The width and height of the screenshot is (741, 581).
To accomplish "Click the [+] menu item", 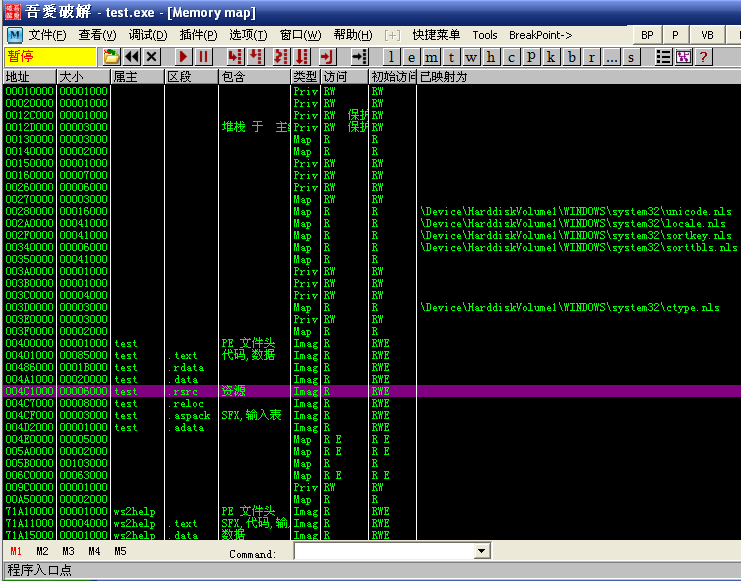I will [392, 35].
